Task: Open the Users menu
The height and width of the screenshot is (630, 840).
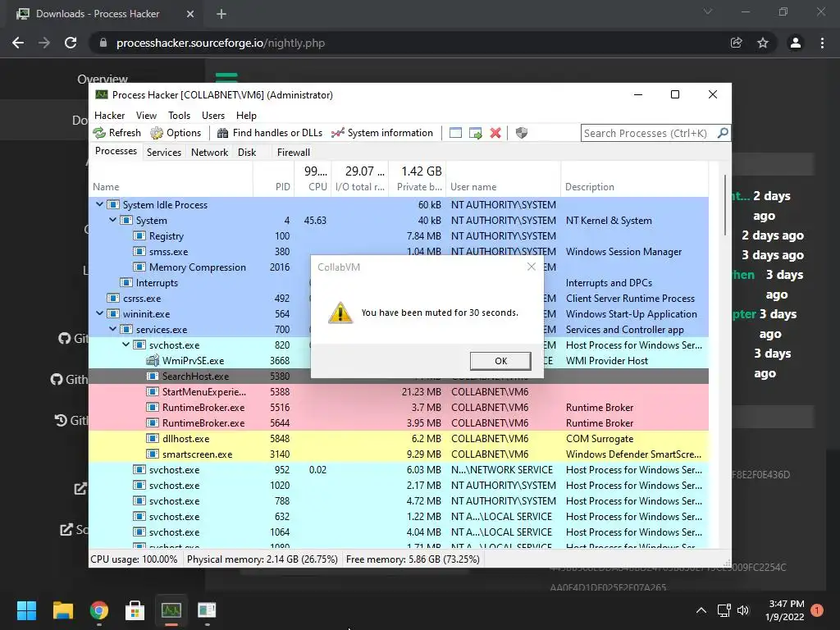Action: tap(213, 115)
